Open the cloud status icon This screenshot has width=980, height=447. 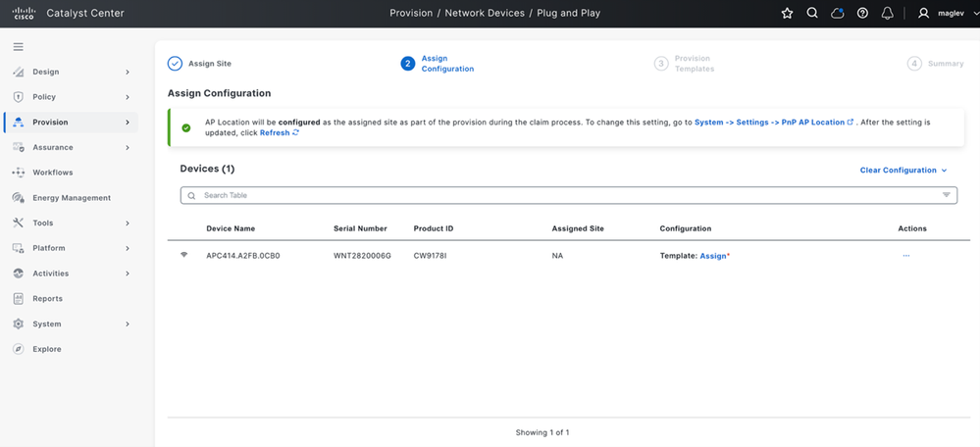[838, 13]
